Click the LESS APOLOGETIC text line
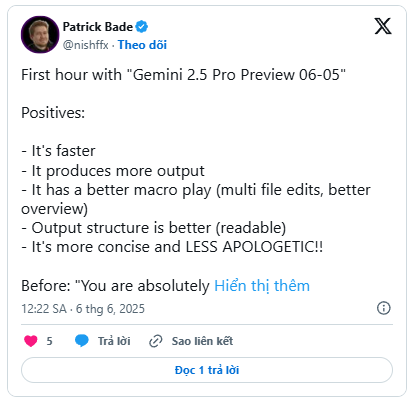Viewport: 415px width, 403px height. [x=172, y=247]
